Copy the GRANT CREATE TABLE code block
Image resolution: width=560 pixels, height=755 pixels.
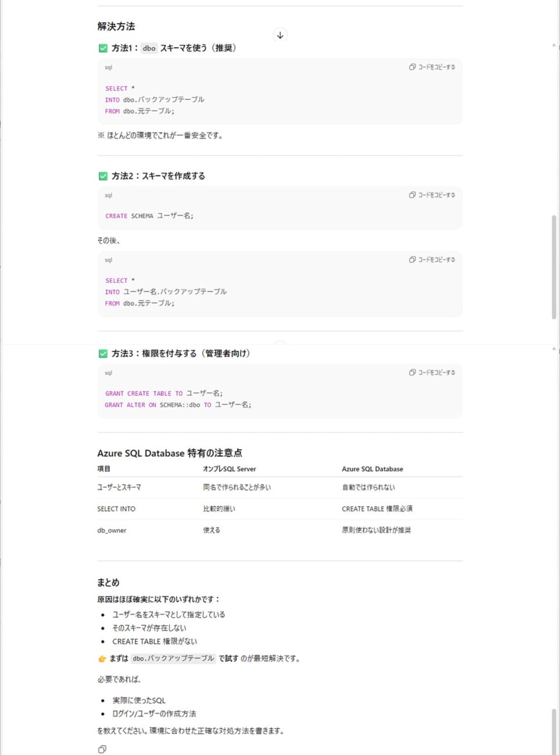[432, 372]
